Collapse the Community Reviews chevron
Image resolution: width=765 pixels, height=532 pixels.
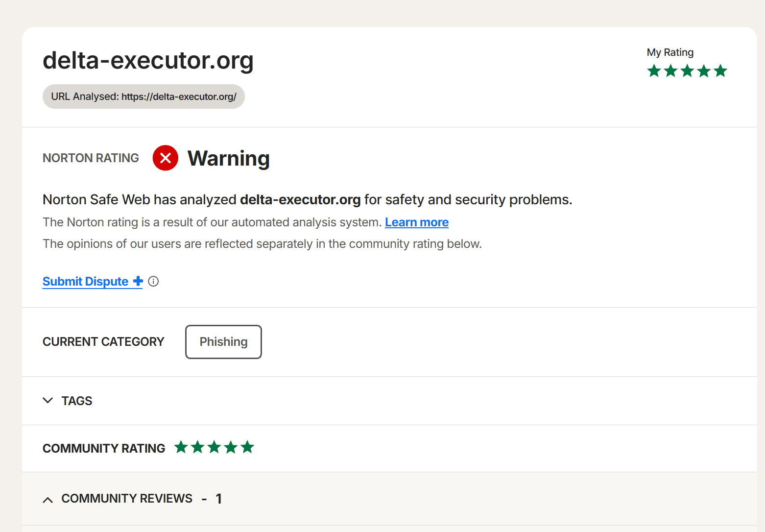point(48,500)
